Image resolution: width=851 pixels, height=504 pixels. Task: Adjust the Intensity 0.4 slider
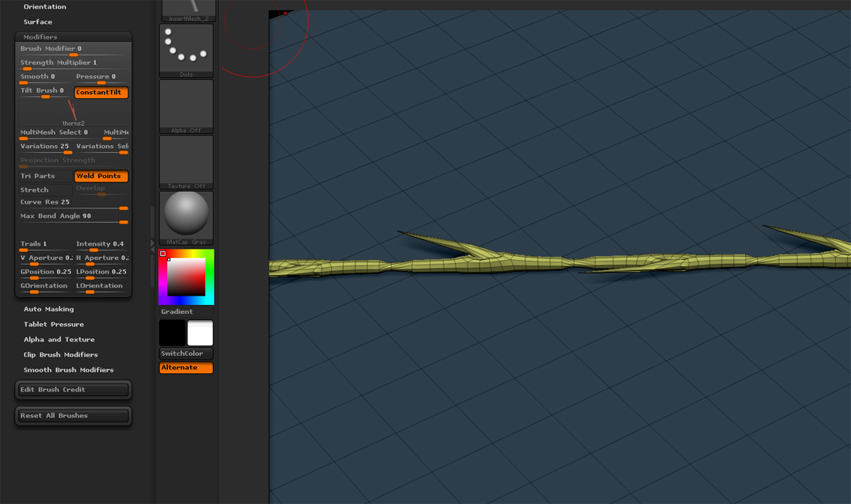click(101, 246)
